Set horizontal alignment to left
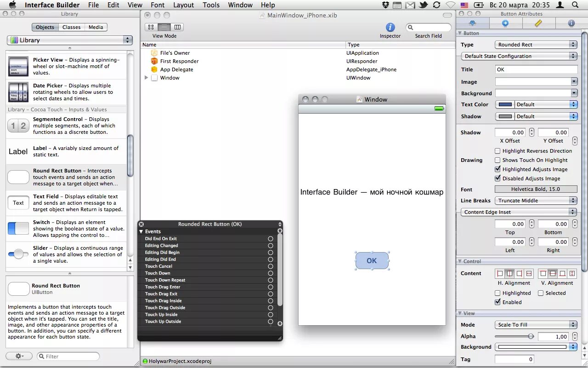588x368 pixels. 500,273
